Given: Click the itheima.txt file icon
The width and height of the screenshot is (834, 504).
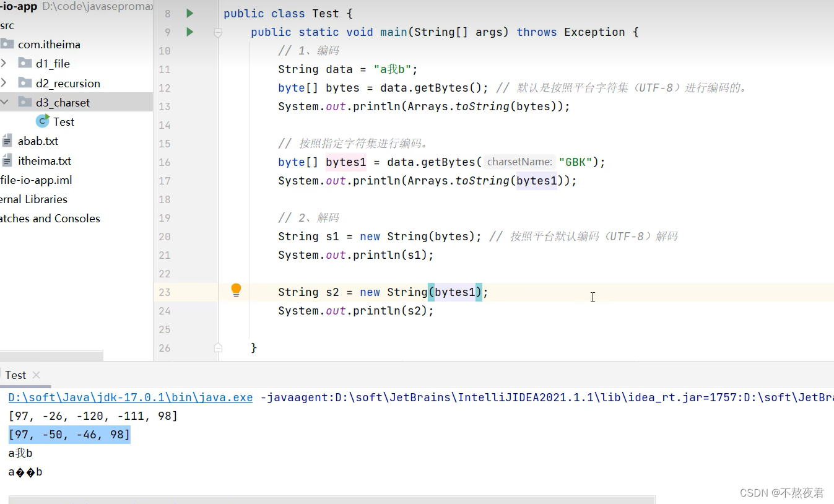Looking at the screenshot, I should (x=7, y=160).
